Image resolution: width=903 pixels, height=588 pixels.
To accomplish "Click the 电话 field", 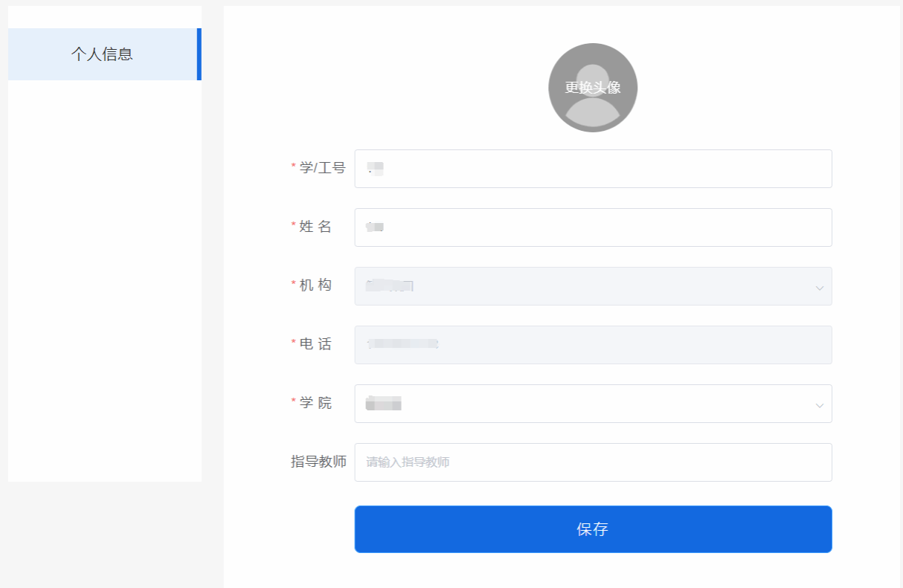I will [x=593, y=345].
